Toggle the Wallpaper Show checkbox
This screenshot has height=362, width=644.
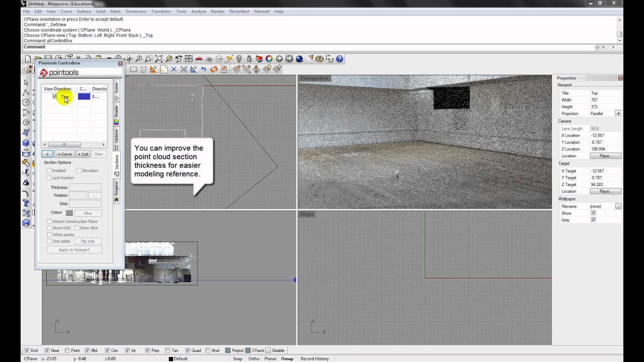click(x=593, y=213)
